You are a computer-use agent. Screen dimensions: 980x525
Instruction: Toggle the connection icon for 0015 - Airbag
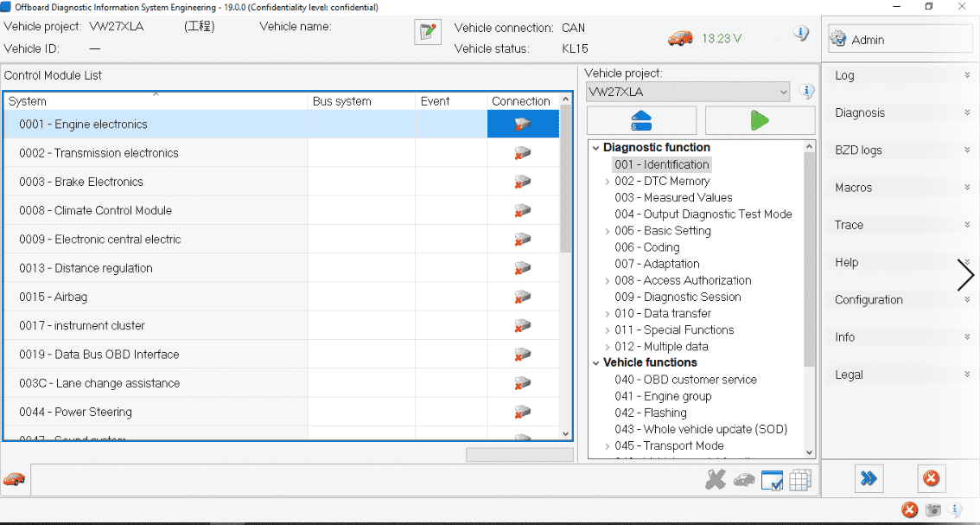point(523,297)
